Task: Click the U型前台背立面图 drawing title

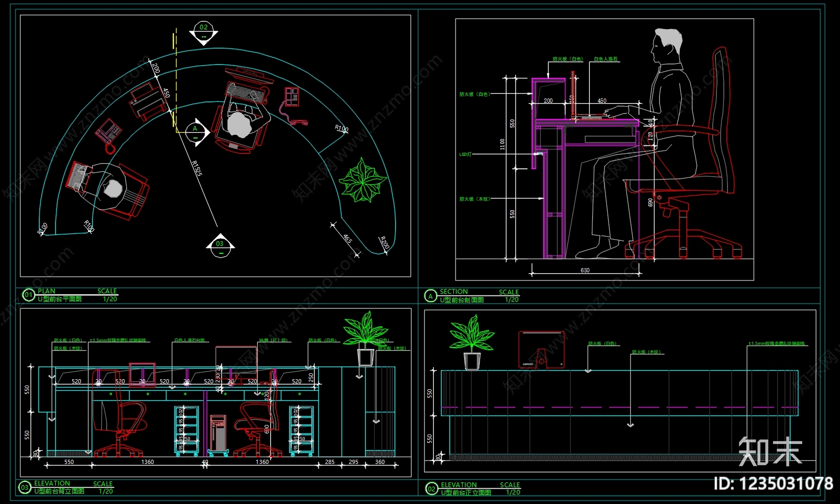Action: (59, 491)
